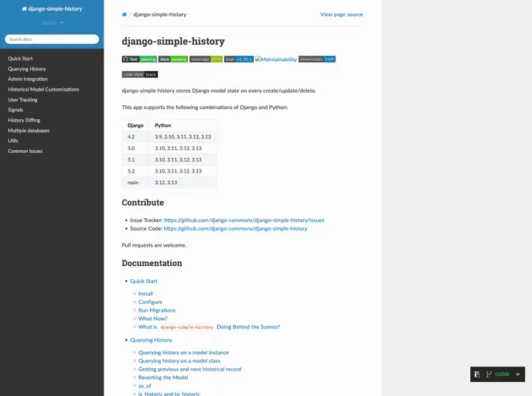Click the branch icon in the version flyout
532x396 pixels.
coord(489,374)
